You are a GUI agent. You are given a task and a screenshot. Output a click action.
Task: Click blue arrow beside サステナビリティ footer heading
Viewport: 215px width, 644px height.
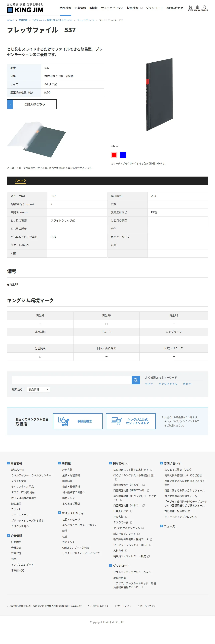coord(59,512)
